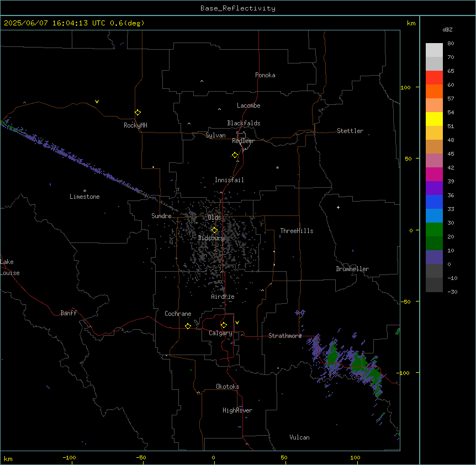
Task: Click the yellow v marker east of Calgary
Action: coord(237,323)
